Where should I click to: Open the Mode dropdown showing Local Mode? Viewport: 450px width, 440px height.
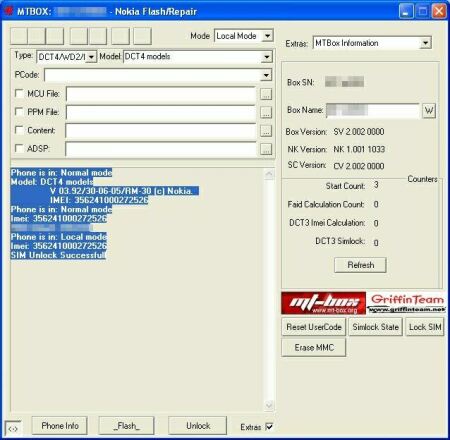244,36
